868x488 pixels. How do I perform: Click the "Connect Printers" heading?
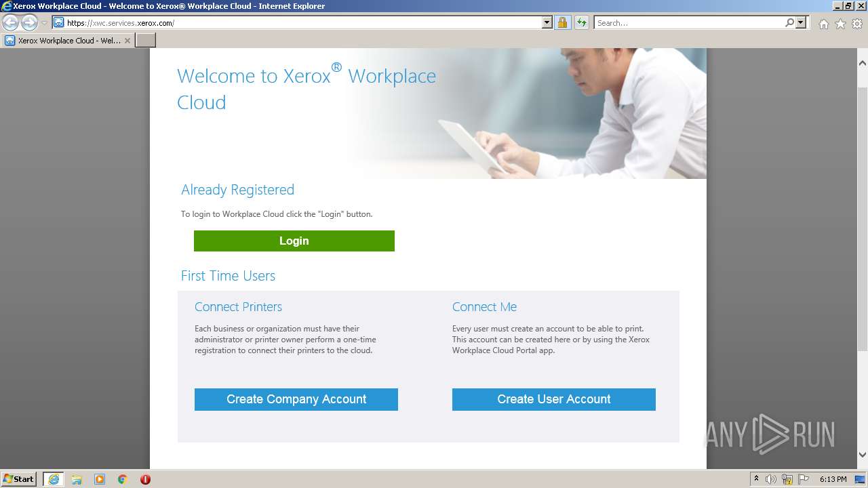point(238,307)
